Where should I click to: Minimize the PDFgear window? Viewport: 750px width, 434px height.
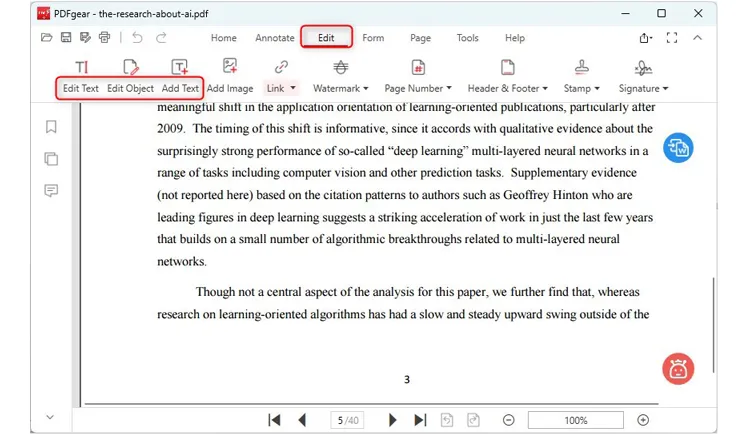tap(625, 13)
